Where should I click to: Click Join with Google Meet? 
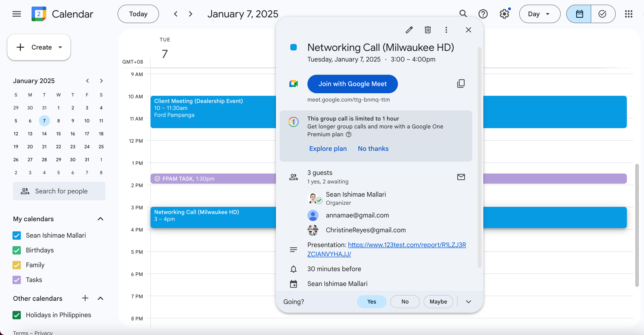pyautogui.click(x=352, y=84)
